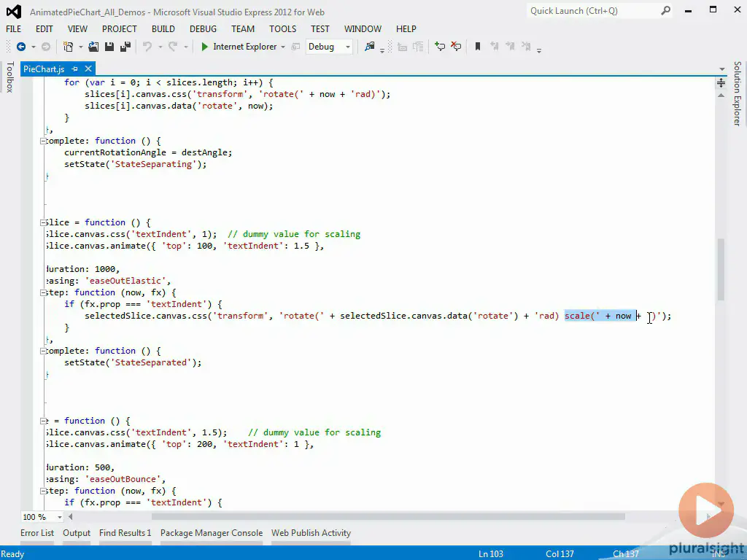Click the Next Bookmark icon
This screenshot has width=747, height=560.
(510, 47)
